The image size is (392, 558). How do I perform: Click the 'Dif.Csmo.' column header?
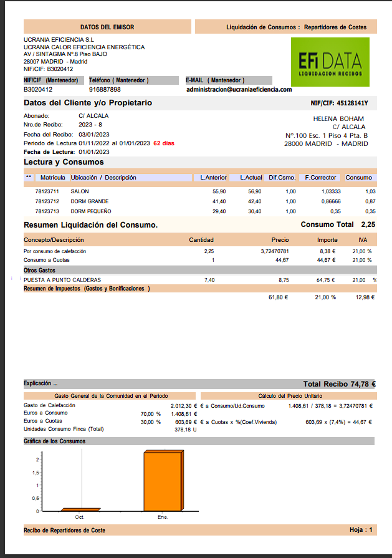[282, 178]
